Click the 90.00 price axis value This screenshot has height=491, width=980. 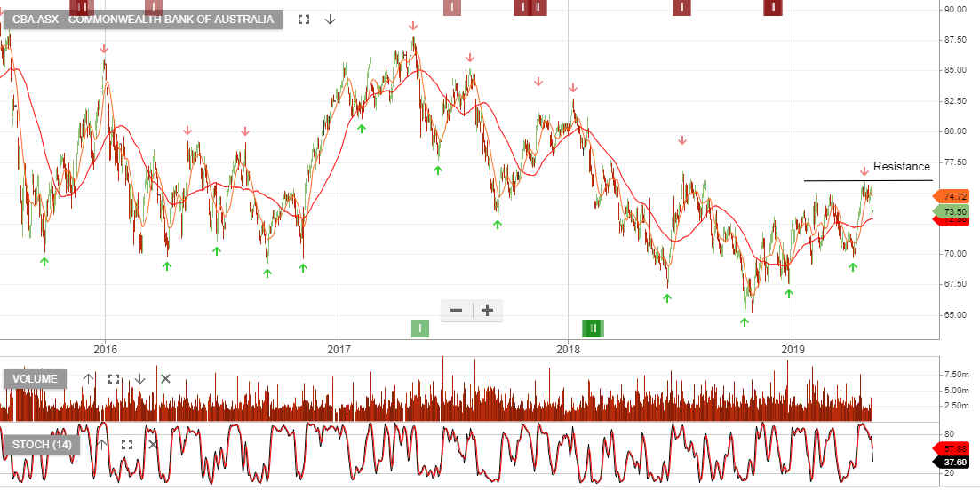956,10
